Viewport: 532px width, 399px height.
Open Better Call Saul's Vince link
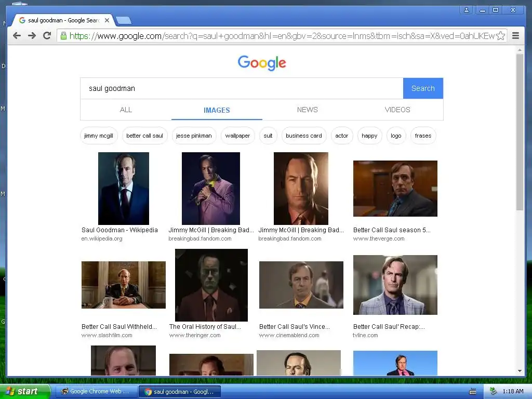pos(295,327)
